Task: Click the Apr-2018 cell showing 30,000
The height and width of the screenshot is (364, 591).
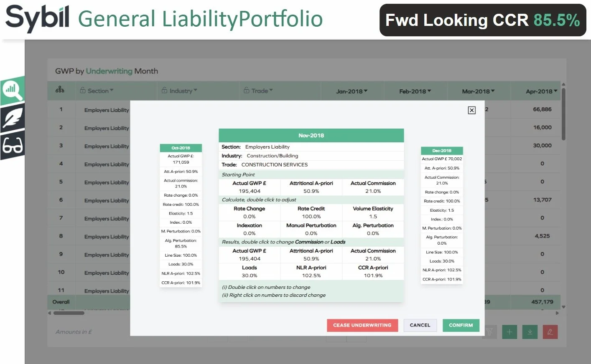Action: tap(542, 146)
